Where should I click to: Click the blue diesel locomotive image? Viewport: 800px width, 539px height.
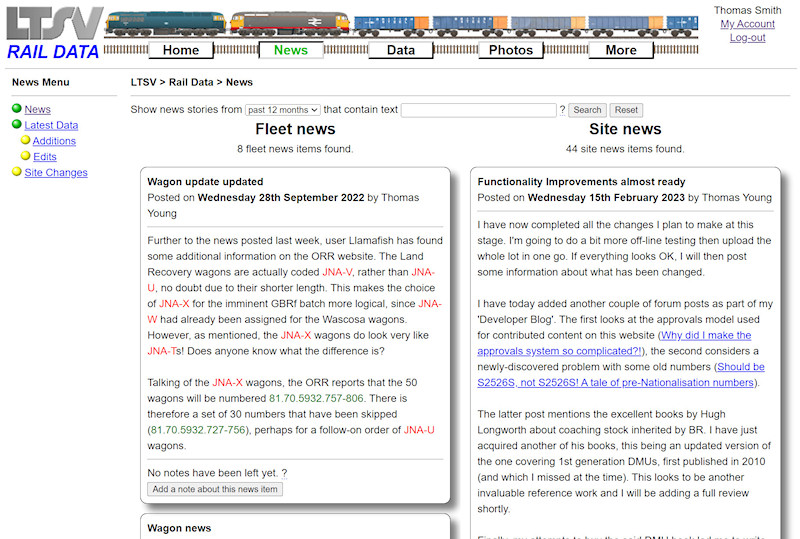tap(165, 25)
